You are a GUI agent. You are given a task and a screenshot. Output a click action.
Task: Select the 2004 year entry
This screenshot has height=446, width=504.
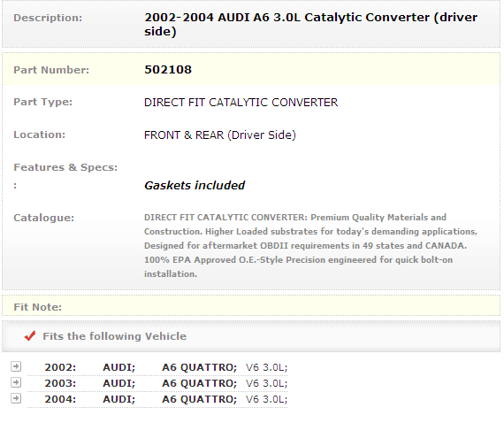[x=60, y=399]
